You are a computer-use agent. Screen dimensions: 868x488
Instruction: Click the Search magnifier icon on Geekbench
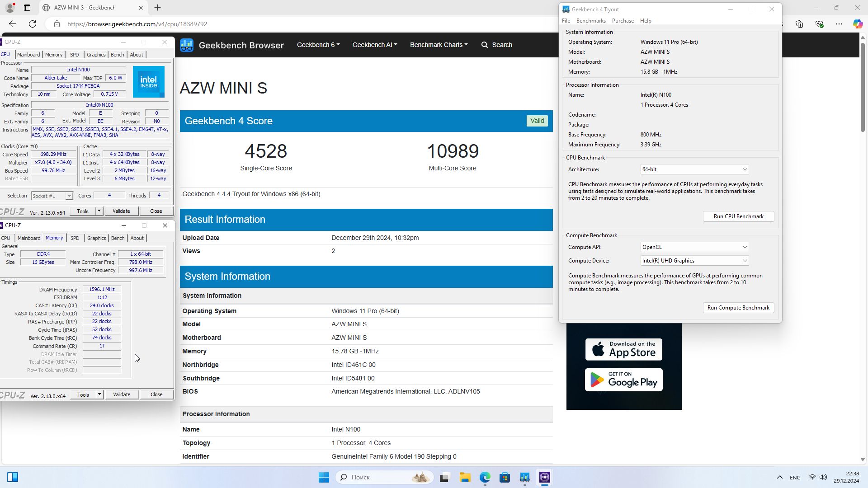click(x=485, y=45)
